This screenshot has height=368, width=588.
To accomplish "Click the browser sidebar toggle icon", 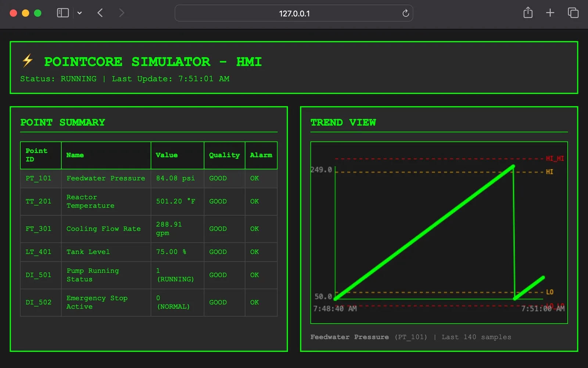I will point(62,13).
